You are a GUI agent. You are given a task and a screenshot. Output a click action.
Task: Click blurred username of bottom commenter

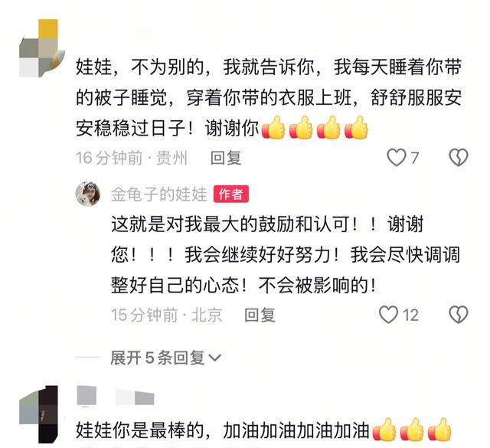point(116,396)
